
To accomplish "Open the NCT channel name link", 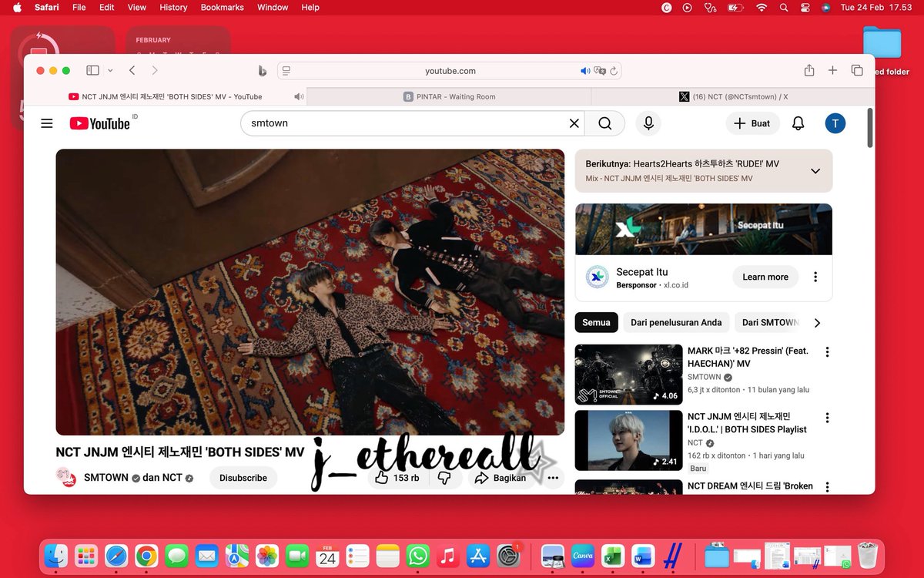I will (x=172, y=478).
